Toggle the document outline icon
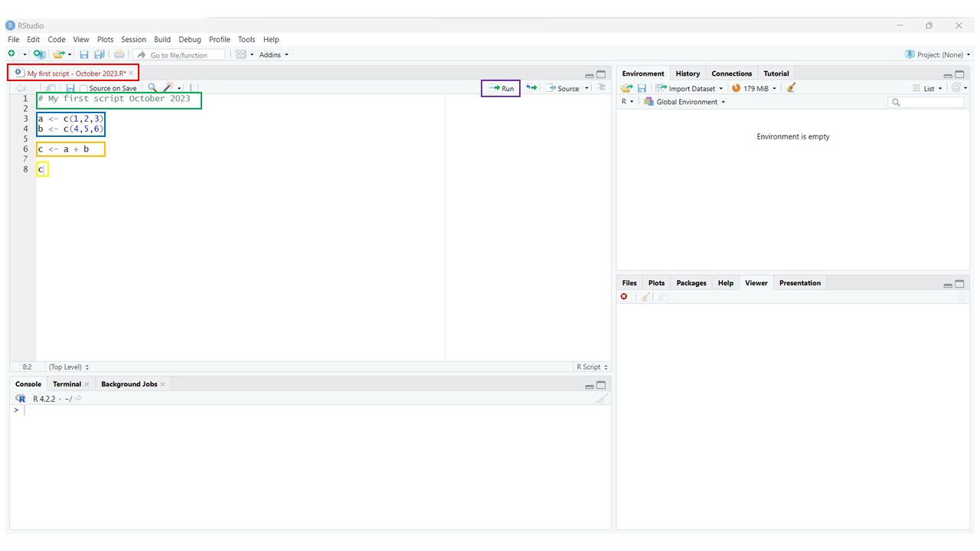Screen dimensions: 980x551 (601, 88)
